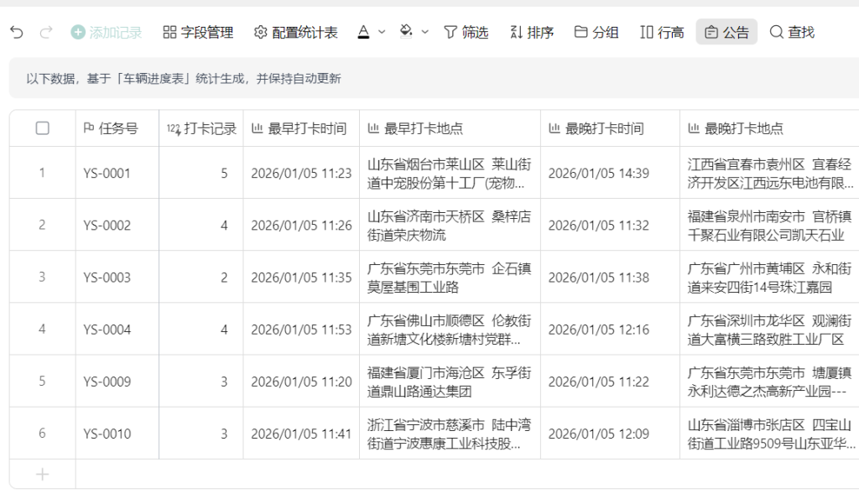Select the 福建省泉州市南安市 location cell

[x=769, y=225]
